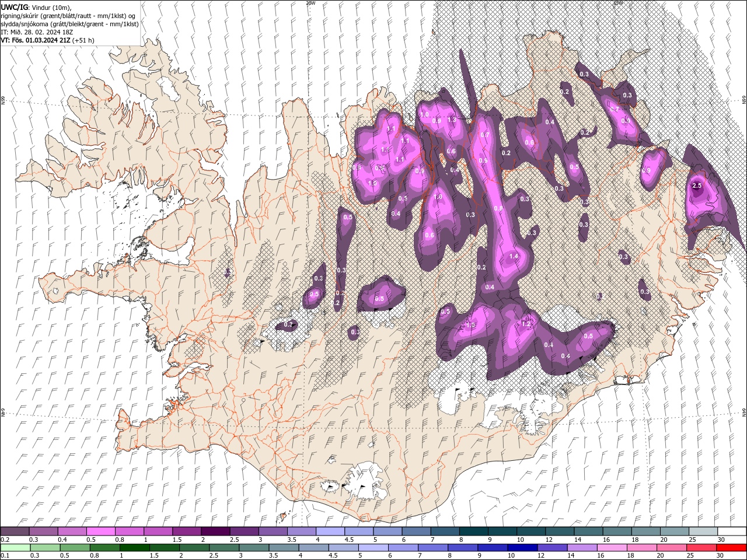Pick the top-row lavender swatch between 4 and 4.5
This screenshot has height=560, width=747.
pyautogui.click(x=330, y=531)
